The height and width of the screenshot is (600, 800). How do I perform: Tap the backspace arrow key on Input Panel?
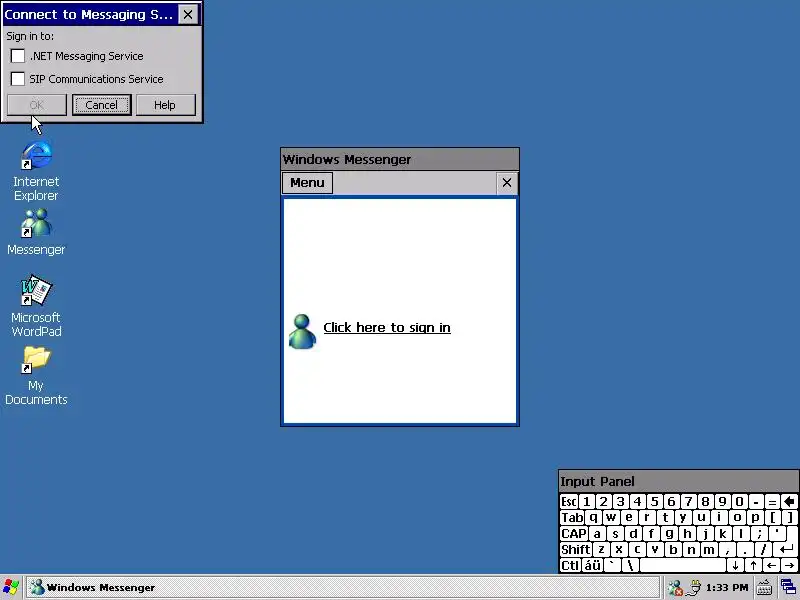click(789, 502)
